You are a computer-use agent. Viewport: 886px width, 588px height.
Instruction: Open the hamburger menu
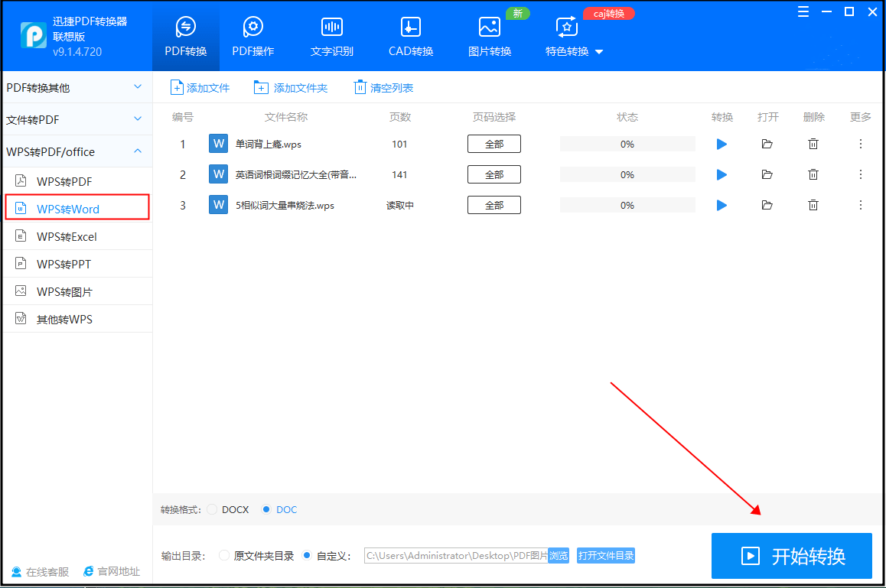click(x=803, y=11)
